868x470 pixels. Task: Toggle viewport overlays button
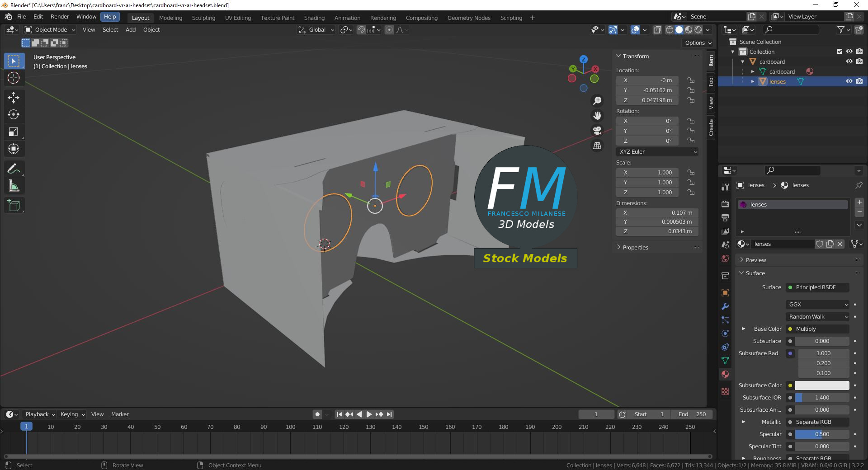click(x=635, y=30)
